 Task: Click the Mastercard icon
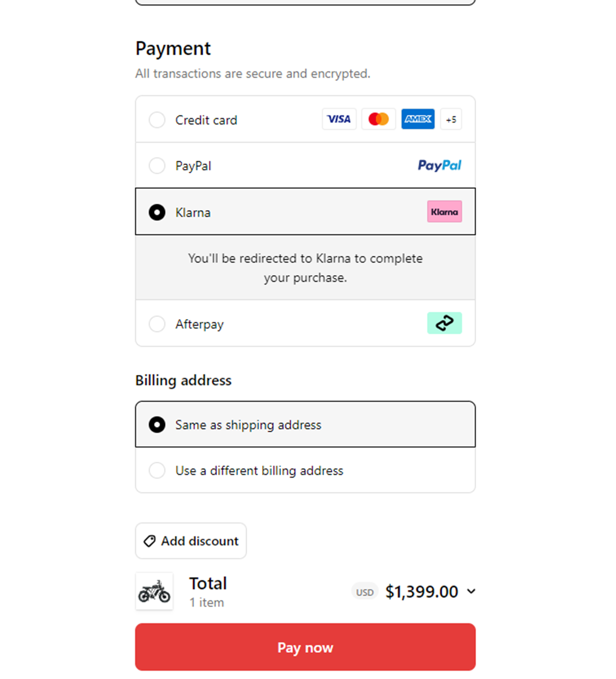point(378,119)
